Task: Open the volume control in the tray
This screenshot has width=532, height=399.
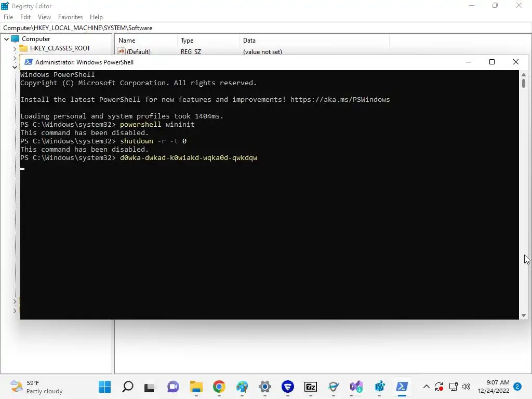Action: pos(466,387)
